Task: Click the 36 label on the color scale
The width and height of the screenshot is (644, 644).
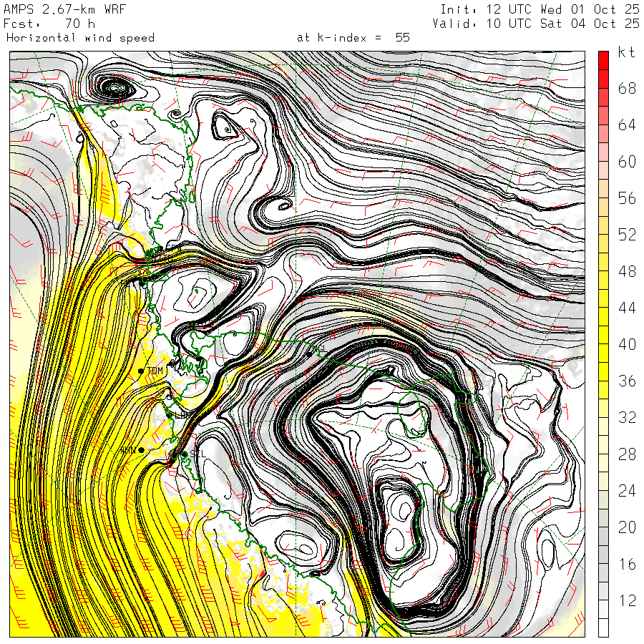Action: 627,381
